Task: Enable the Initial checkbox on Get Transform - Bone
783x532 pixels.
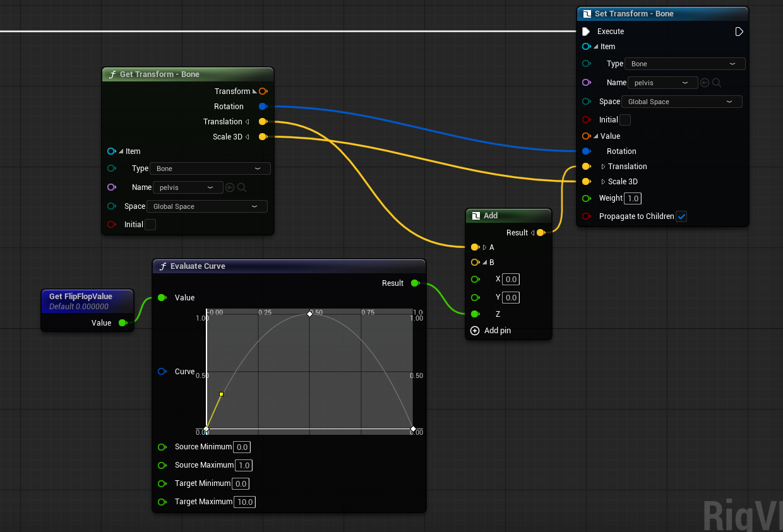Action: click(150, 224)
